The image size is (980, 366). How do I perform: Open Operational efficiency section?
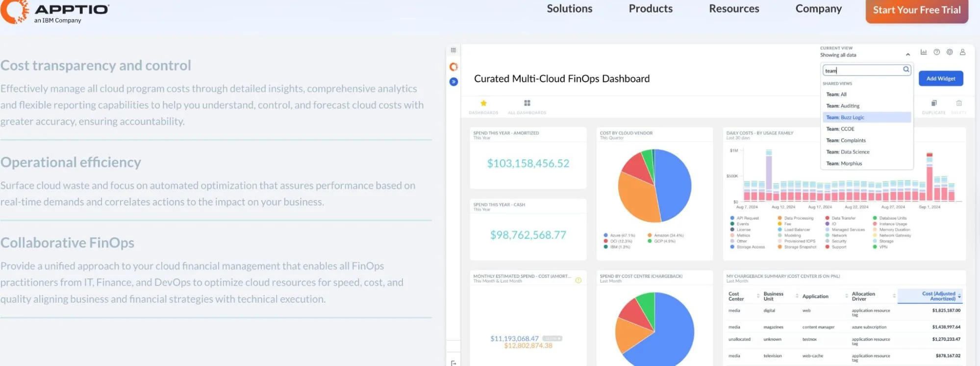[x=71, y=162]
